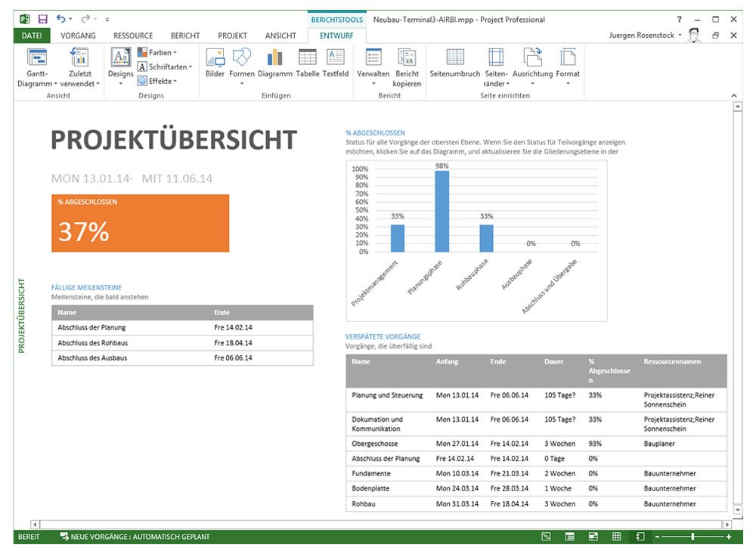The width and height of the screenshot is (756, 551).
Task: Save the project with the disk icon
Action: (x=43, y=20)
